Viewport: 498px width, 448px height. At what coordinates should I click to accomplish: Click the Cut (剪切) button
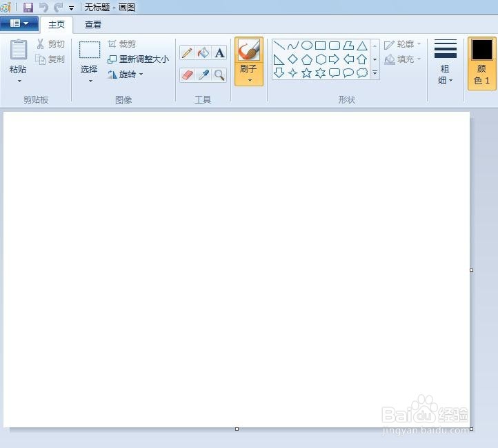tap(51, 44)
